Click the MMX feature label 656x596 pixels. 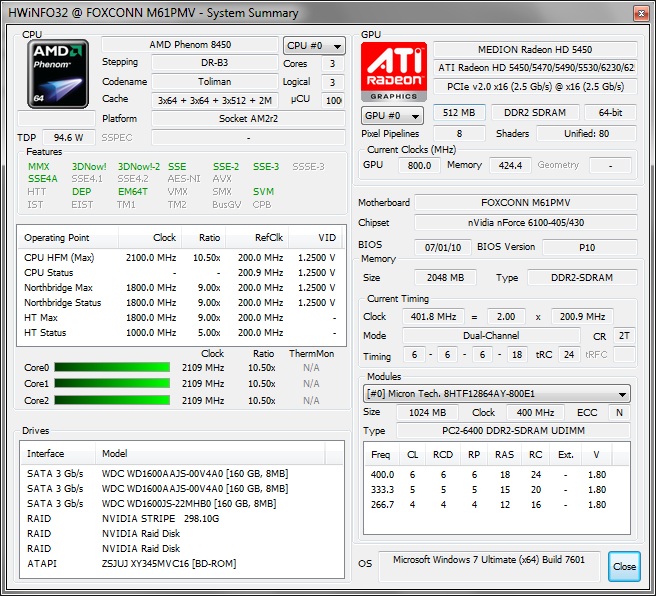click(x=38, y=166)
